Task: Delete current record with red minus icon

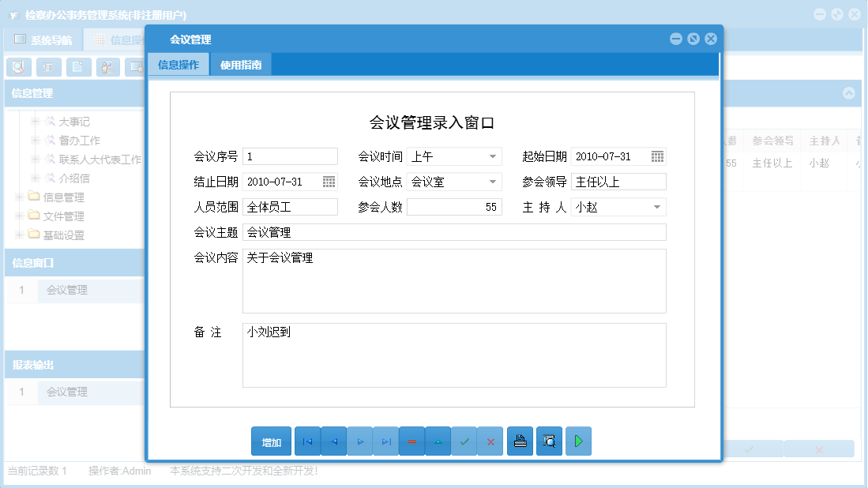Action: point(411,441)
